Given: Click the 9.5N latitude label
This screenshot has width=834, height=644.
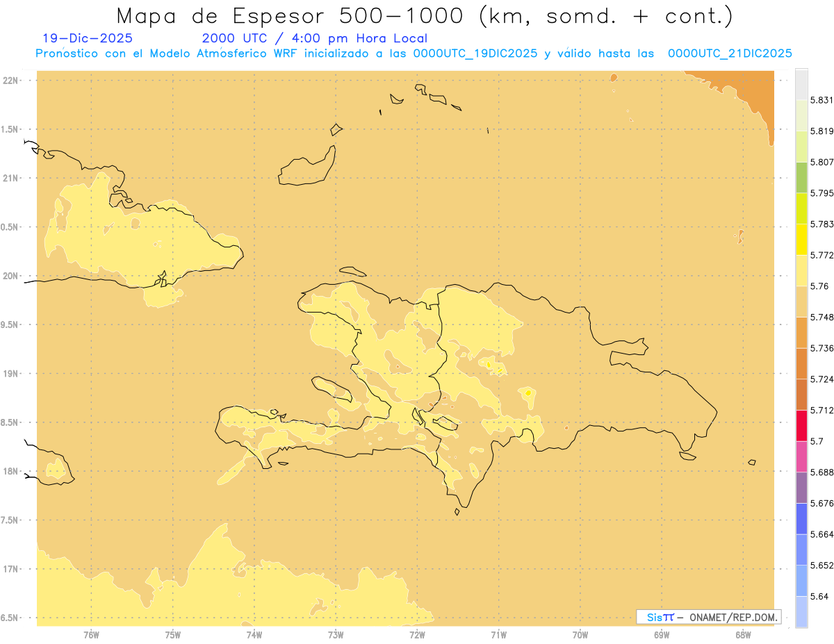Looking at the screenshot, I should pos(10,324).
